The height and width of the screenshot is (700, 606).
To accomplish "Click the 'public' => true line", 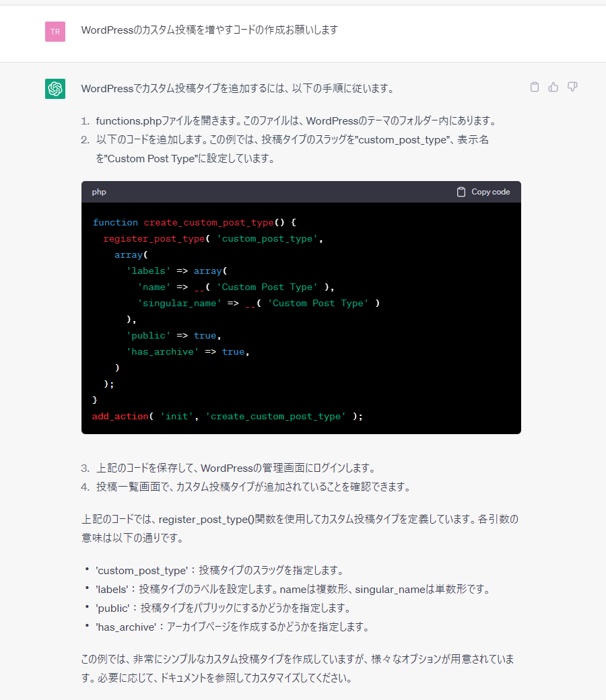I will (174, 336).
